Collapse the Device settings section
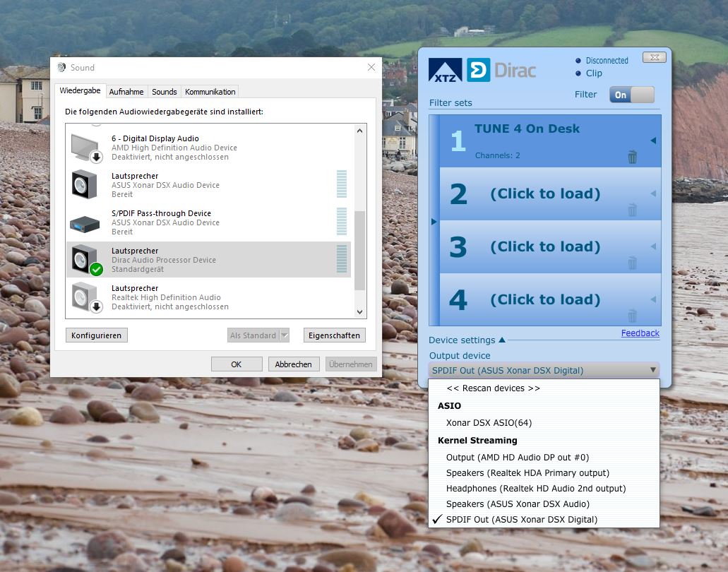 502,340
